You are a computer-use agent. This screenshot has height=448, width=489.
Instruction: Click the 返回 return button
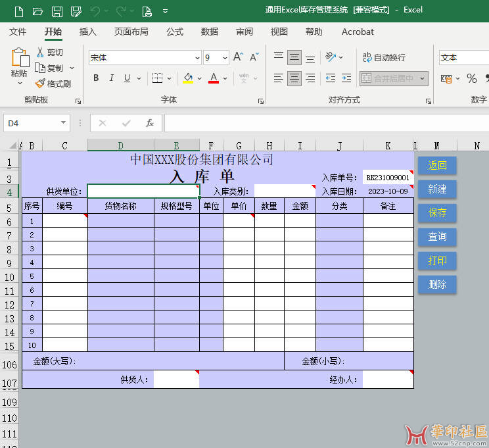pos(437,165)
